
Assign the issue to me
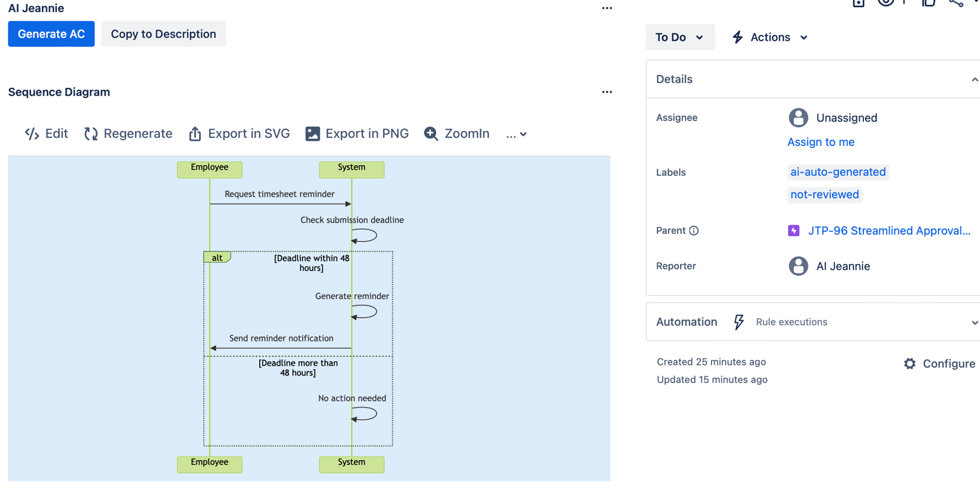(x=821, y=142)
